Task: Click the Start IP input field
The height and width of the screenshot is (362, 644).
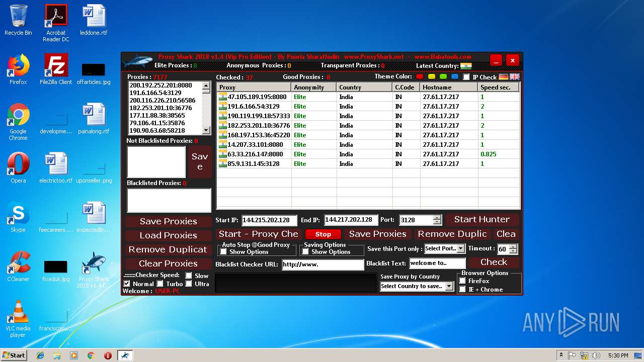Action: [270, 220]
